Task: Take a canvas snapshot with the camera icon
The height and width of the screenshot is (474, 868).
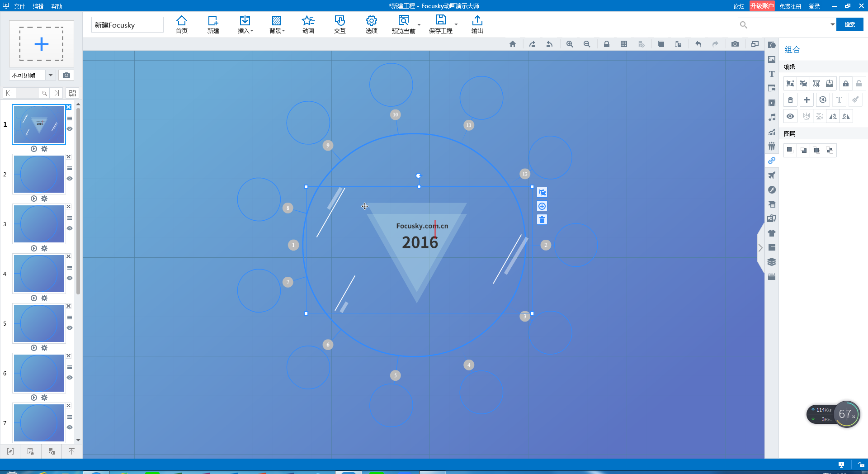Action: [735, 44]
